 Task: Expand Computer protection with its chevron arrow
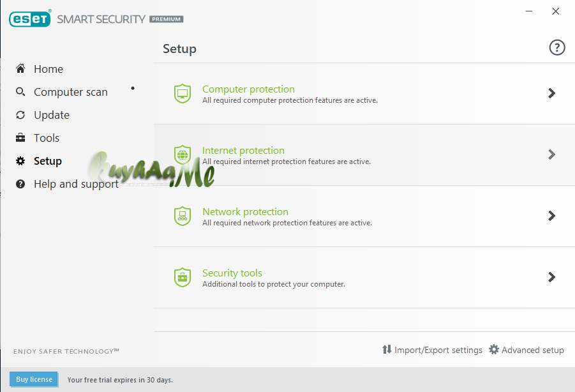pyautogui.click(x=551, y=93)
